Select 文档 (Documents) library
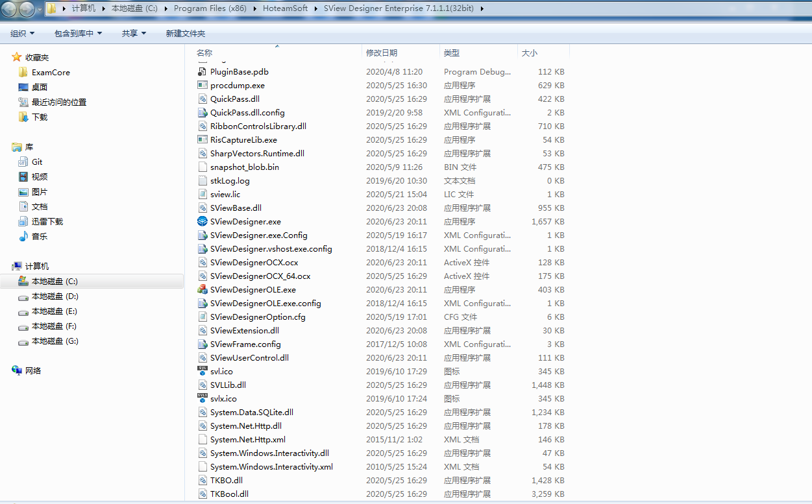The height and width of the screenshot is (504, 812). point(40,206)
